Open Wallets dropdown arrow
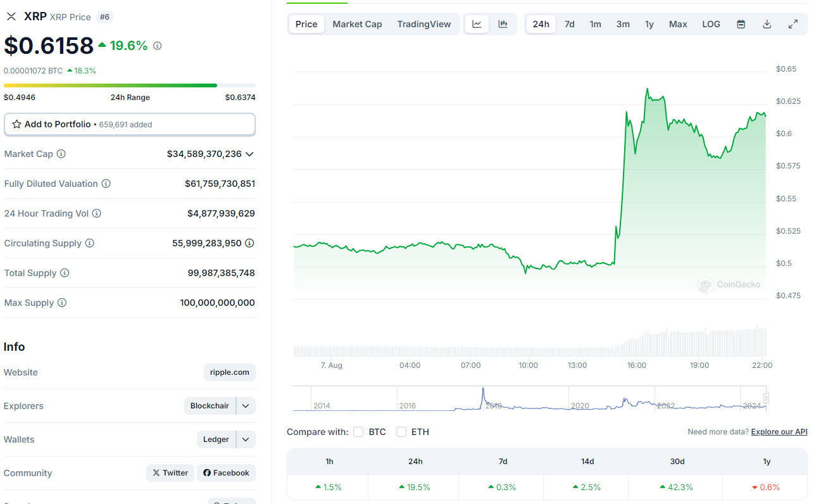Screen dimensions: 816x504 click(x=246, y=439)
